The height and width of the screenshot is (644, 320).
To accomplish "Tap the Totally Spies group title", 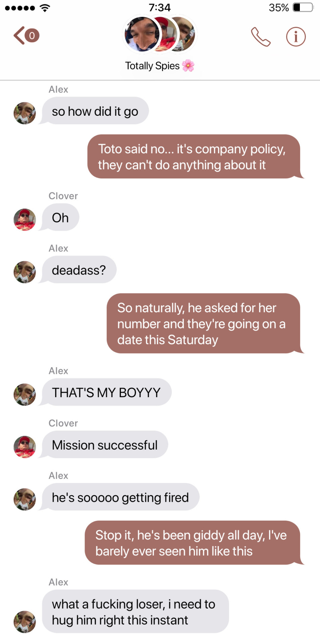I will coord(159,66).
